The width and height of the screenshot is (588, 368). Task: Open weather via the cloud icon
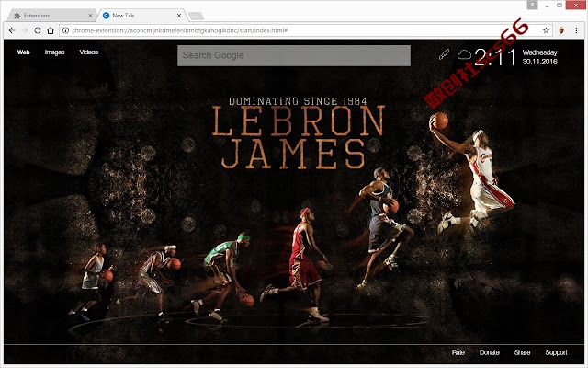pos(464,55)
